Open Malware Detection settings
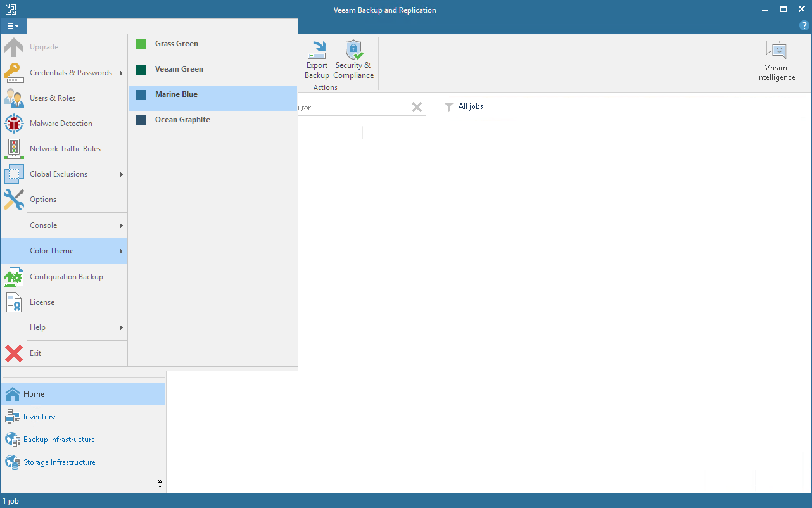 [60, 123]
